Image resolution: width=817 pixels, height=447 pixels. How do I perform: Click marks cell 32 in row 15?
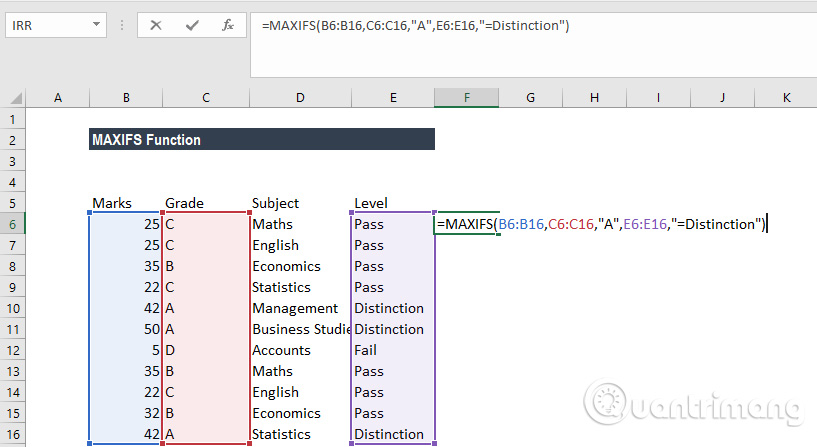point(126,413)
